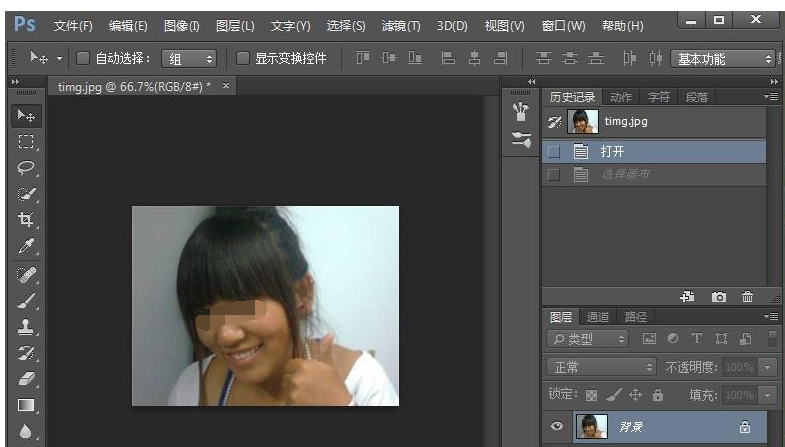Open the 填充 fill slider arrow
Screen dimensions: 785x447
coord(767,395)
